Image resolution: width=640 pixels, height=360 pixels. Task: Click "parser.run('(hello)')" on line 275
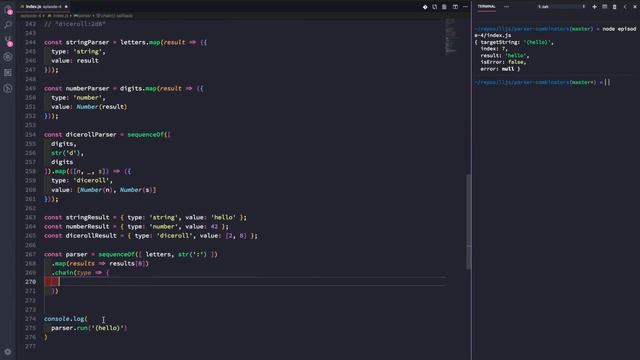click(x=89, y=328)
